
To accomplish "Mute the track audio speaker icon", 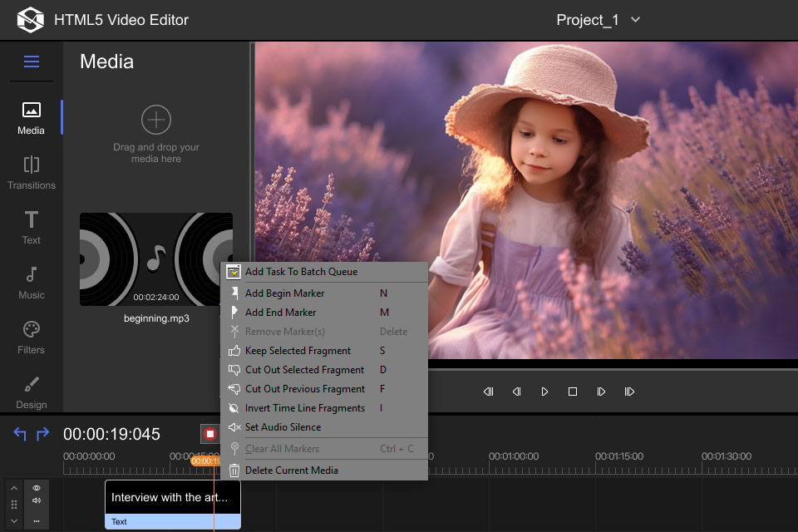I will pos(37,500).
